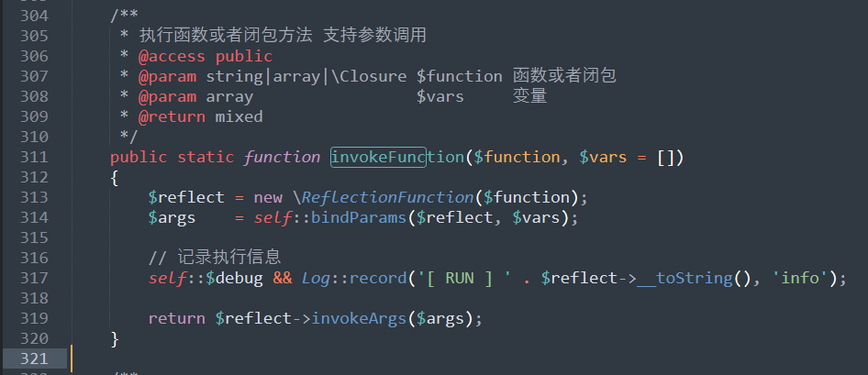
Task: Click line number 311 in the gutter
Action: (x=33, y=157)
